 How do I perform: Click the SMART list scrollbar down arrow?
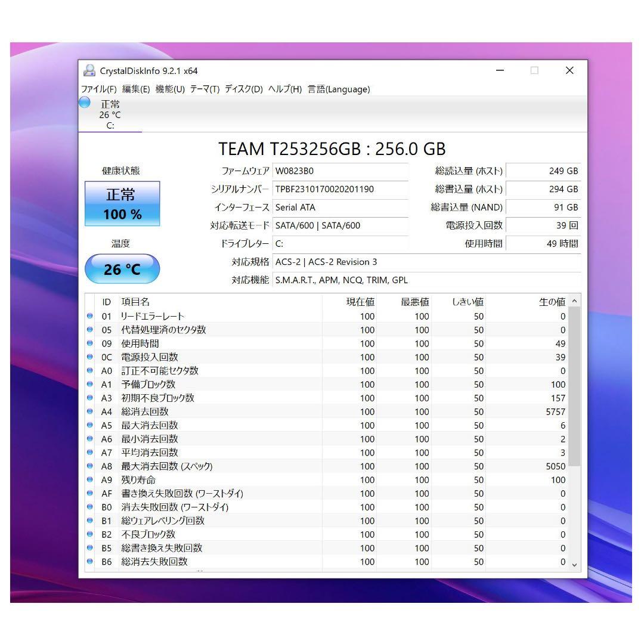575,563
